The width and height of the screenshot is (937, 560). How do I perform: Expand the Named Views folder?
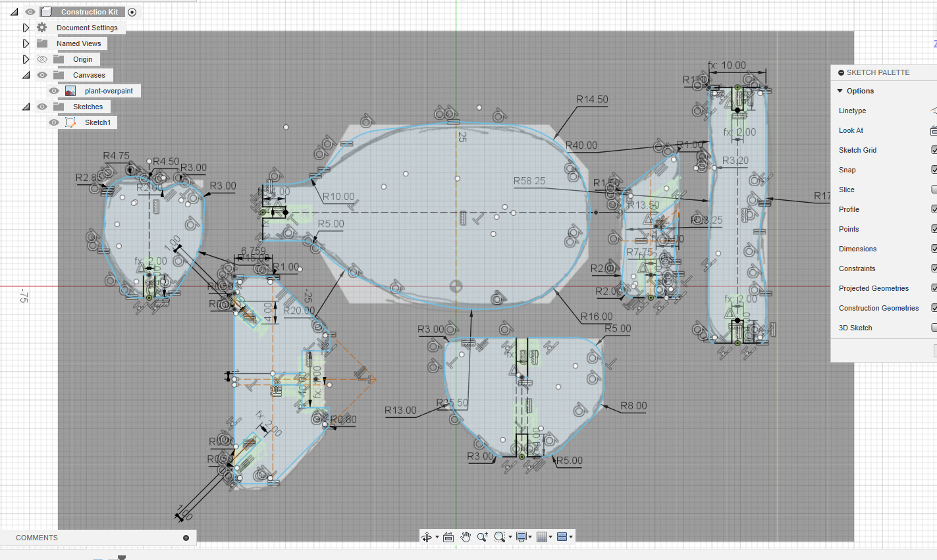26,43
